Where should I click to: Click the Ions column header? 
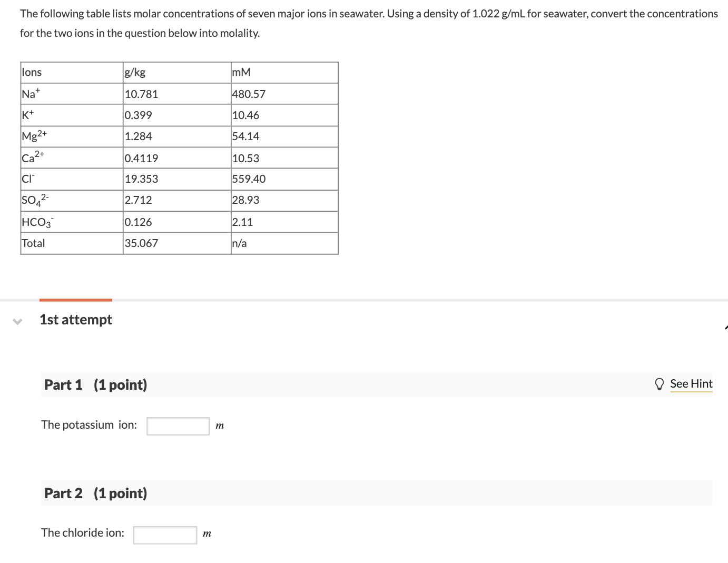click(32, 72)
